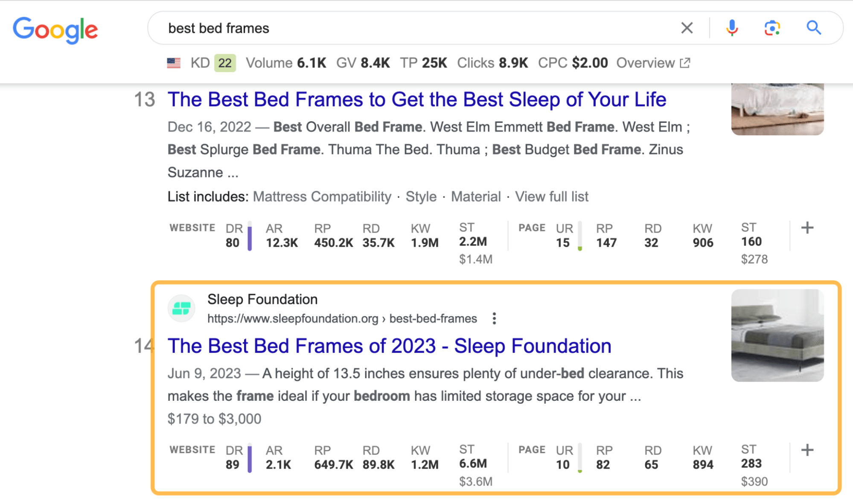The image size is (853, 504).
Task: Select the Style list item
Action: (x=421, y=197)
